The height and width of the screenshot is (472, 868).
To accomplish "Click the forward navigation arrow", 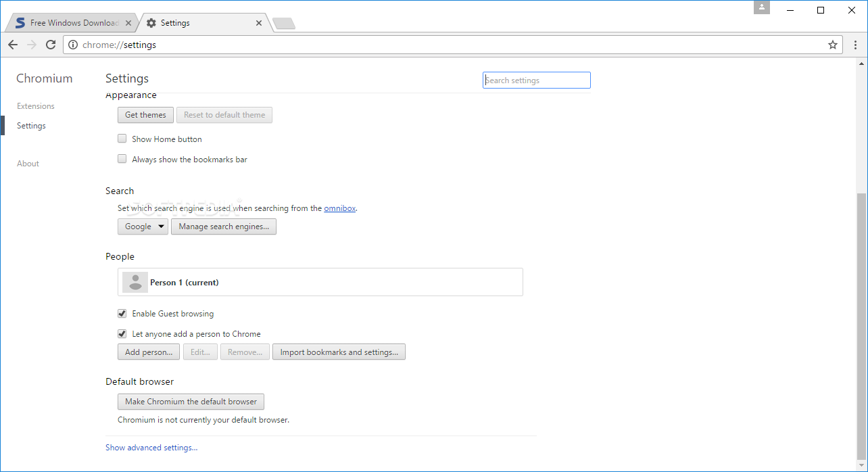I will tap(32, 45).
